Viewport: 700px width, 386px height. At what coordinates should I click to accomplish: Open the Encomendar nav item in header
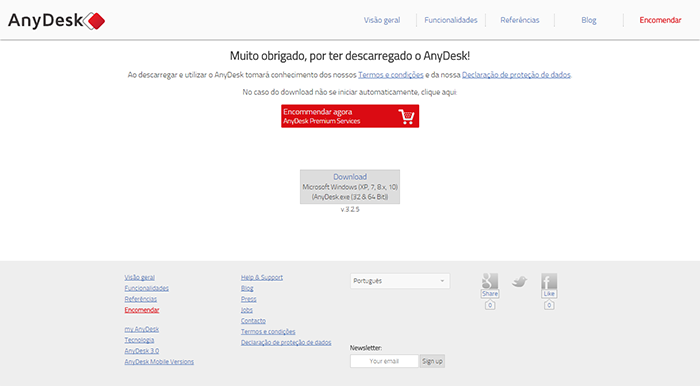[x=660, y=20]
